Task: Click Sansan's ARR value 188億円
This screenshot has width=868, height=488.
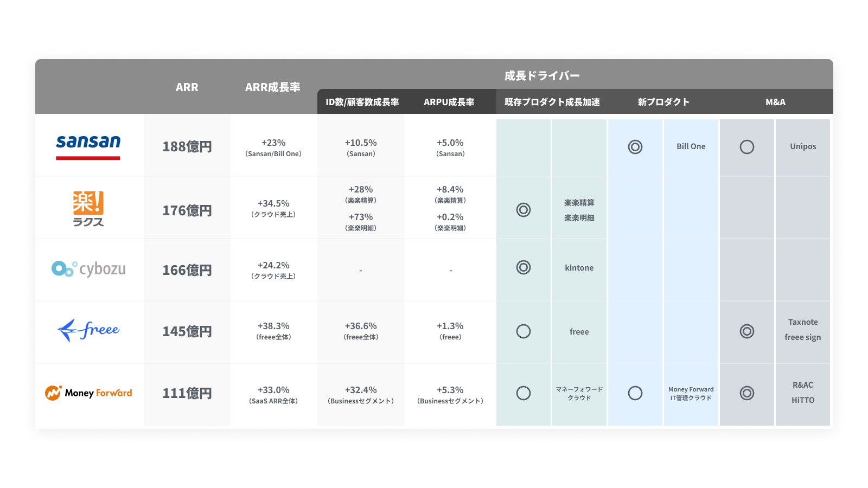Action: [187, 146]
